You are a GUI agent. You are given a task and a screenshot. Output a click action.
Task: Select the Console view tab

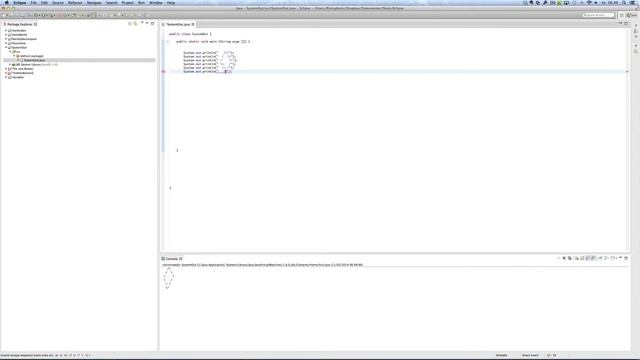[x=172, y=258]
